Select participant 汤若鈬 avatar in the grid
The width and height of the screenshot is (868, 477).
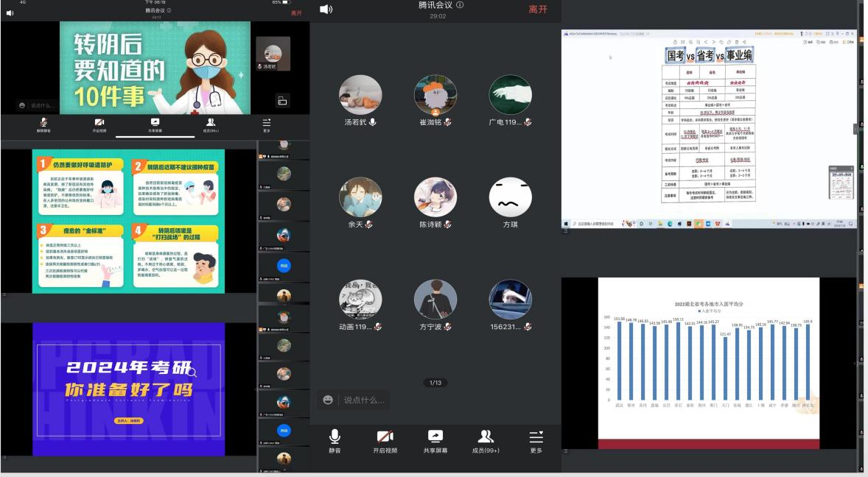click(360, 96)
